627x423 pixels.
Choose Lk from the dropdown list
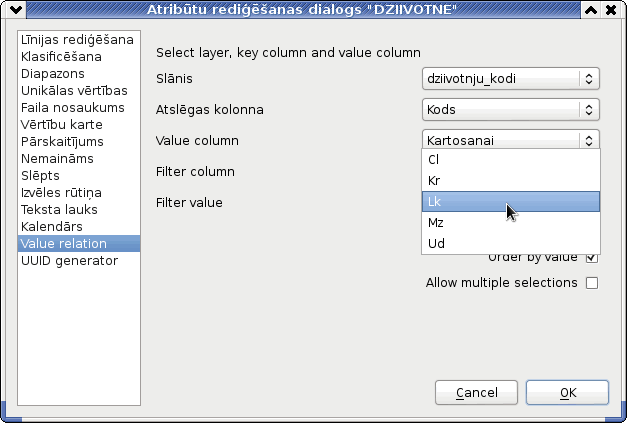511,202
